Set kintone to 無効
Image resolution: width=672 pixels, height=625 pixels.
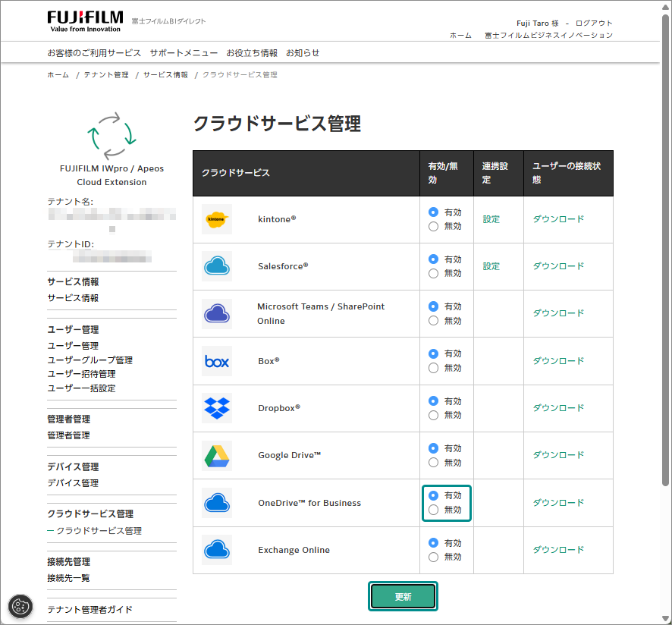[x=433, y=226]
